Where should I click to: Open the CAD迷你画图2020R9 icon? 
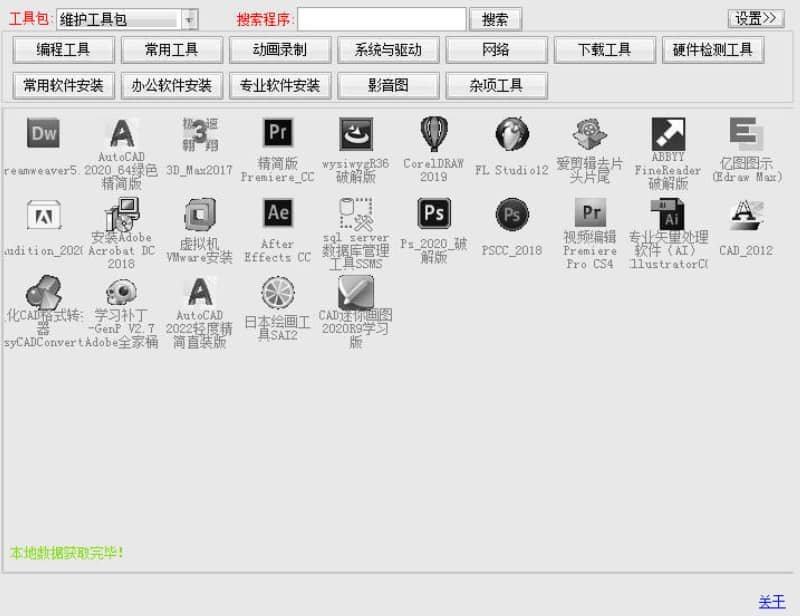click(356, 292)
